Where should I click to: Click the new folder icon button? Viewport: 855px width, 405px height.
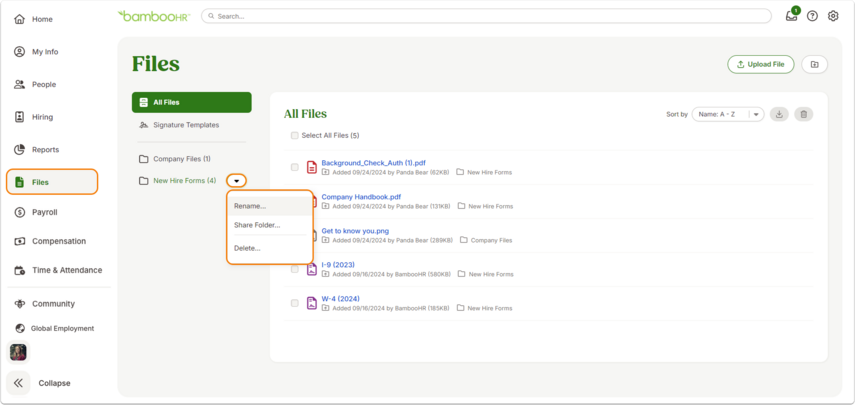(x=815, y=64)
